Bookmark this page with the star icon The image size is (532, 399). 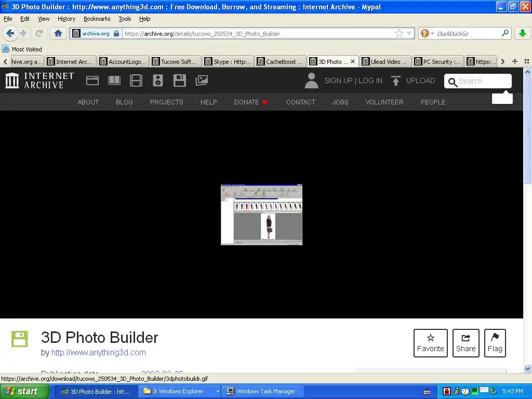coord(398,33)
